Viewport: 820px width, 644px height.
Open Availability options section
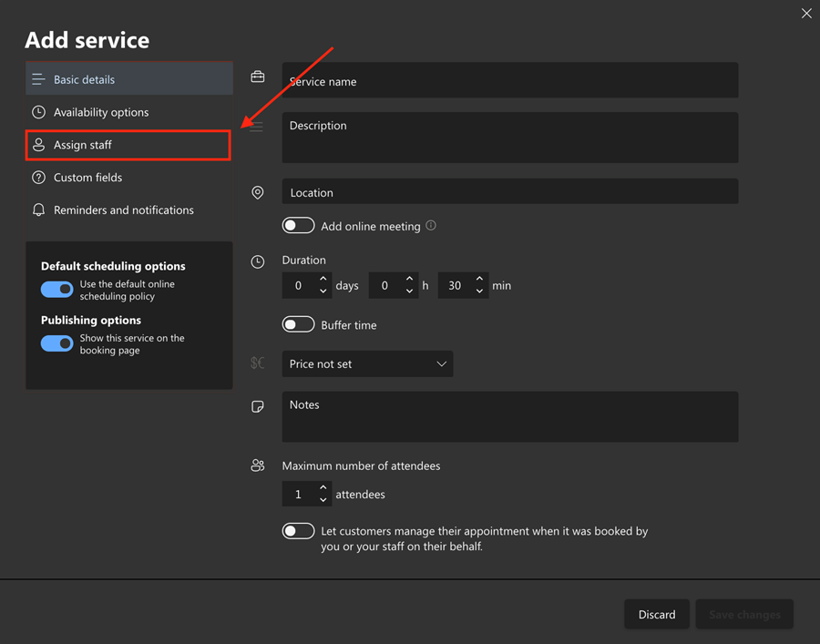click(129, 112)
